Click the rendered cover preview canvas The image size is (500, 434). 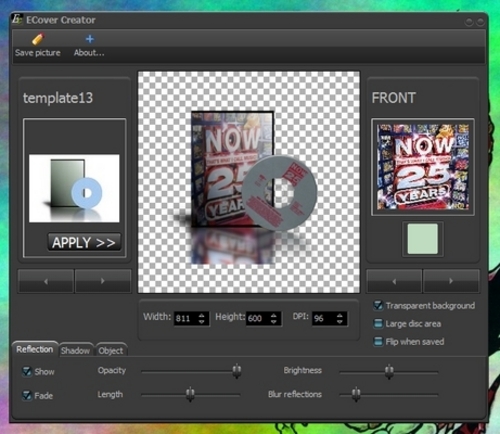tap(249, 182)
